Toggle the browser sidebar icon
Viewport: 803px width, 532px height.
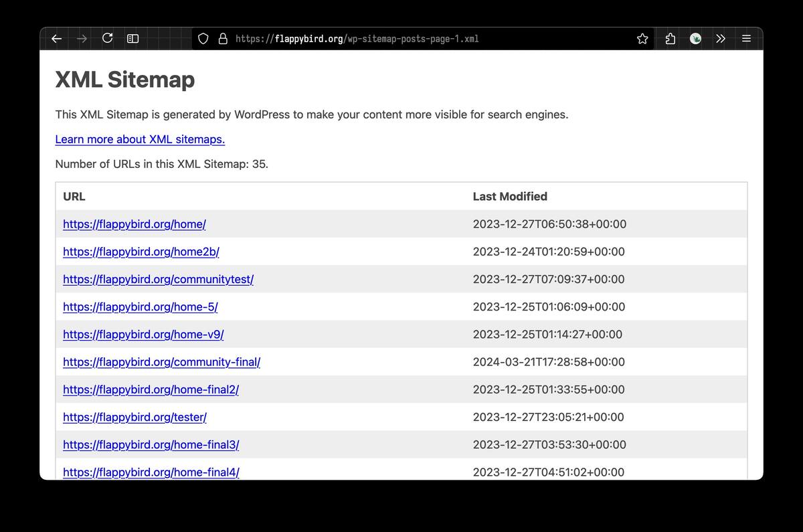point(132,39)
